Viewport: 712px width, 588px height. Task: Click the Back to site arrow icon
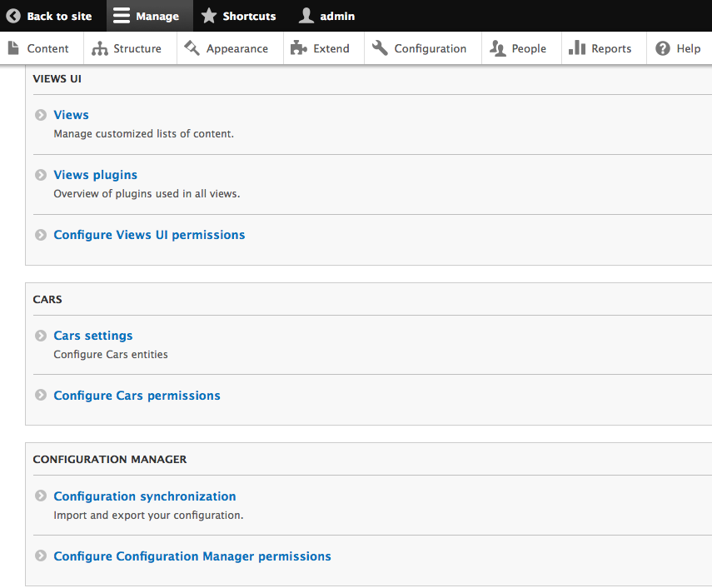(x=13, y=16)
